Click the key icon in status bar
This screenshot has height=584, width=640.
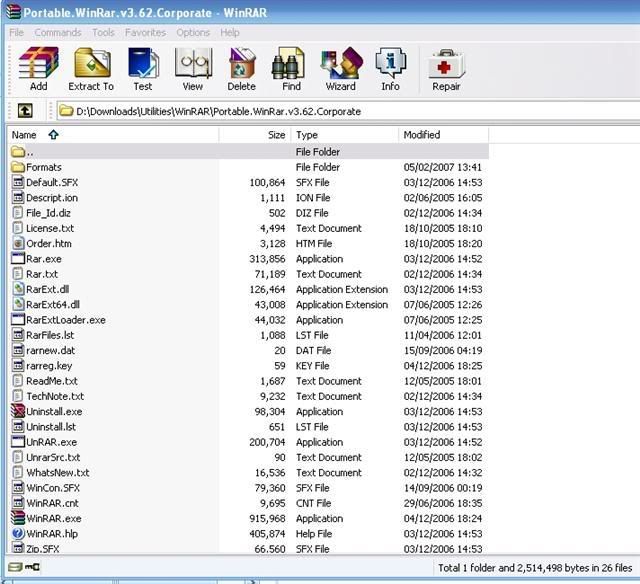coord(32,567)
